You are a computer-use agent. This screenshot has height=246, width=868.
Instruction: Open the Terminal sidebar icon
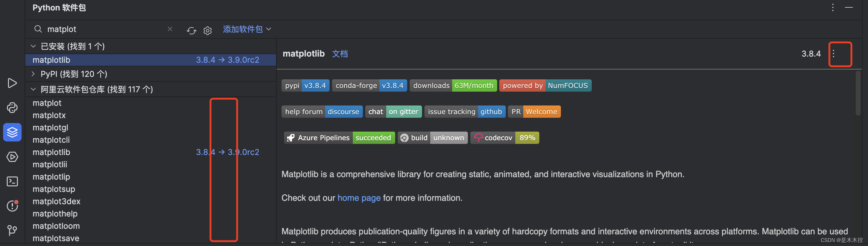click(12, 181)
